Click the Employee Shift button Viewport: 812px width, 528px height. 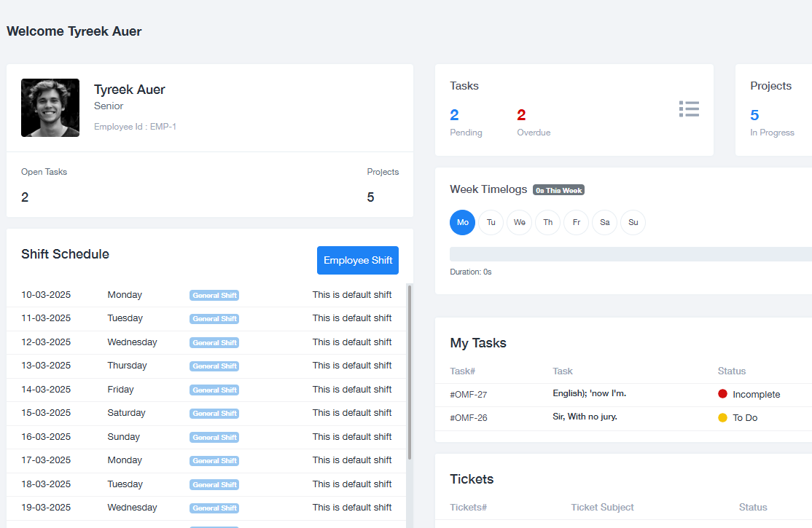357,260
